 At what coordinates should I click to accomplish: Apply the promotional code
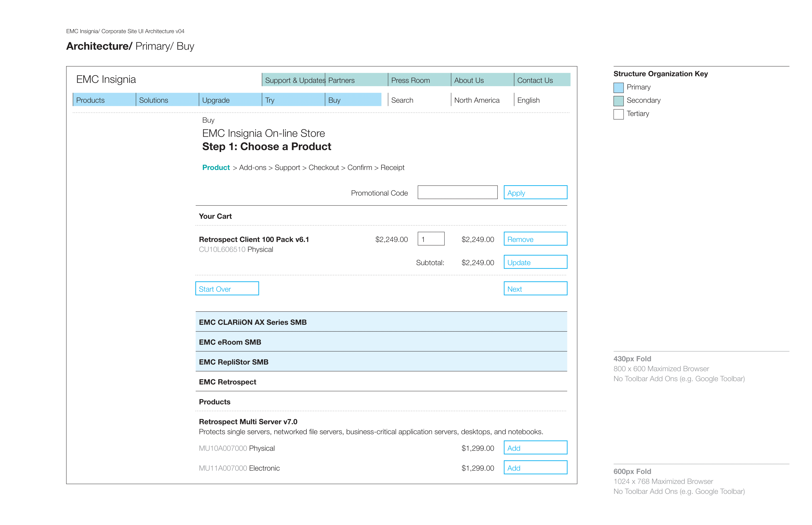point(536,192)
